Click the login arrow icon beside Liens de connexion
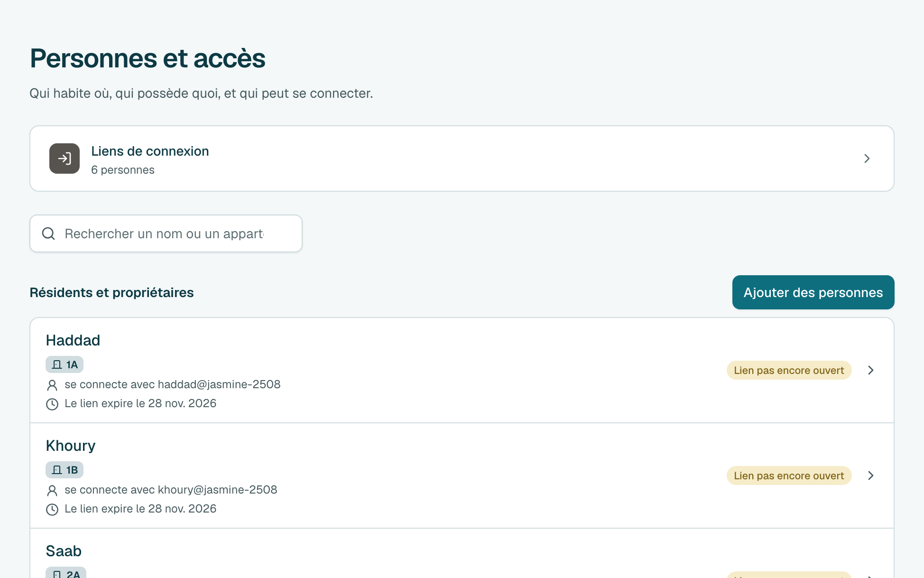 65,158
